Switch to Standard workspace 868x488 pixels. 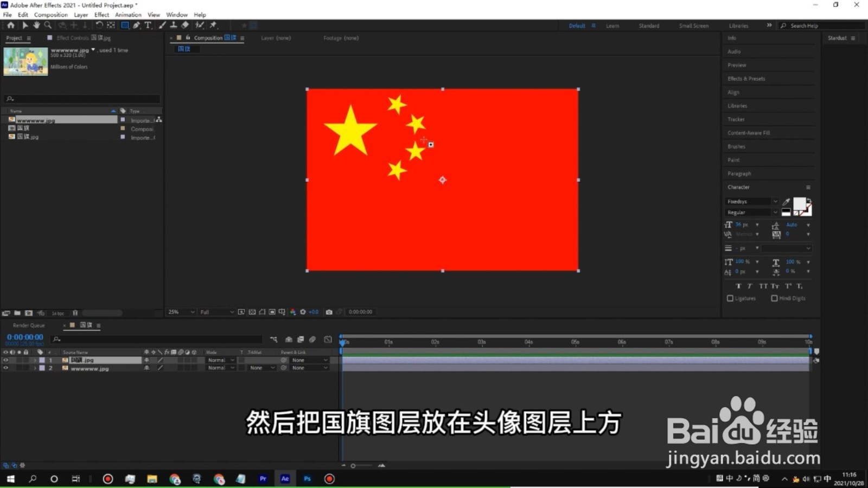[x=649, y=25]
